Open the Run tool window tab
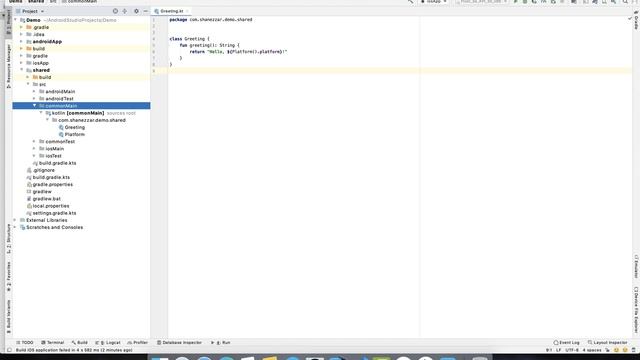 (x=220, y=342)
